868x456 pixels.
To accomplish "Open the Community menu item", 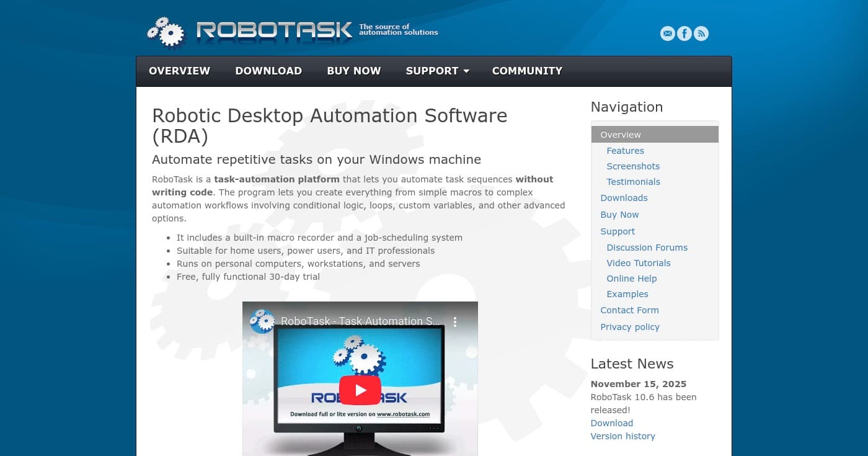I will 527,71.
